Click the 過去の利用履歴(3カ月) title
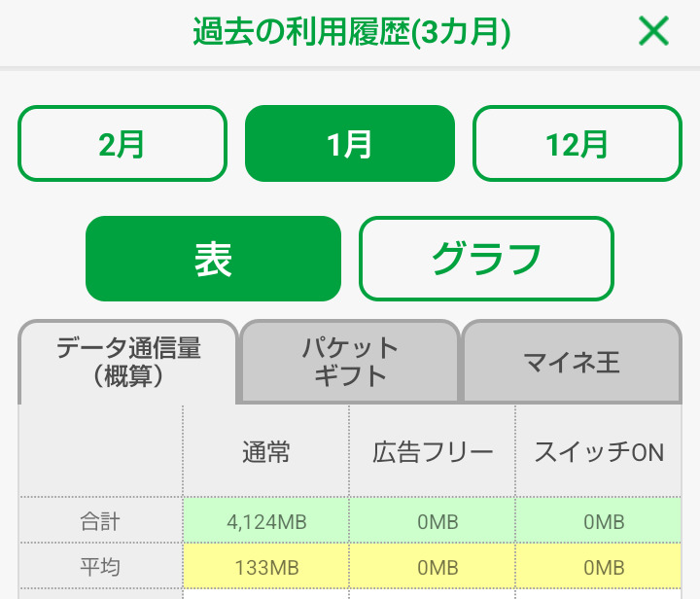Viewport: 700px width, 599px height. click(x=351, y=32)
